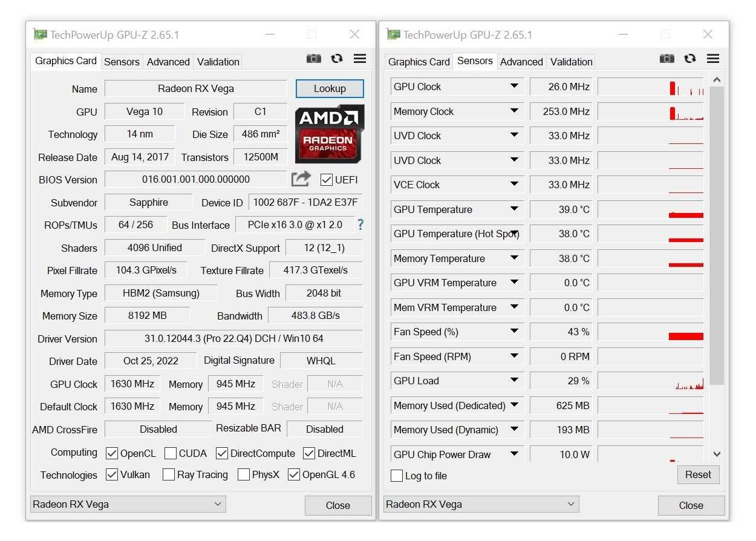Click the Resizable BAR Disabled field
The height and width of the screenshot is (541, 756).
click(325, 429)
